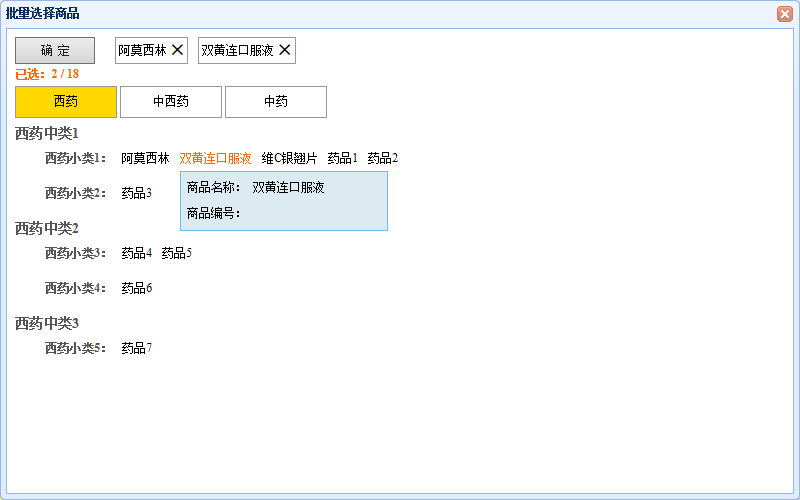Select product 药品6 in 西药小类4
800x500 pixels.
[136, 288]
